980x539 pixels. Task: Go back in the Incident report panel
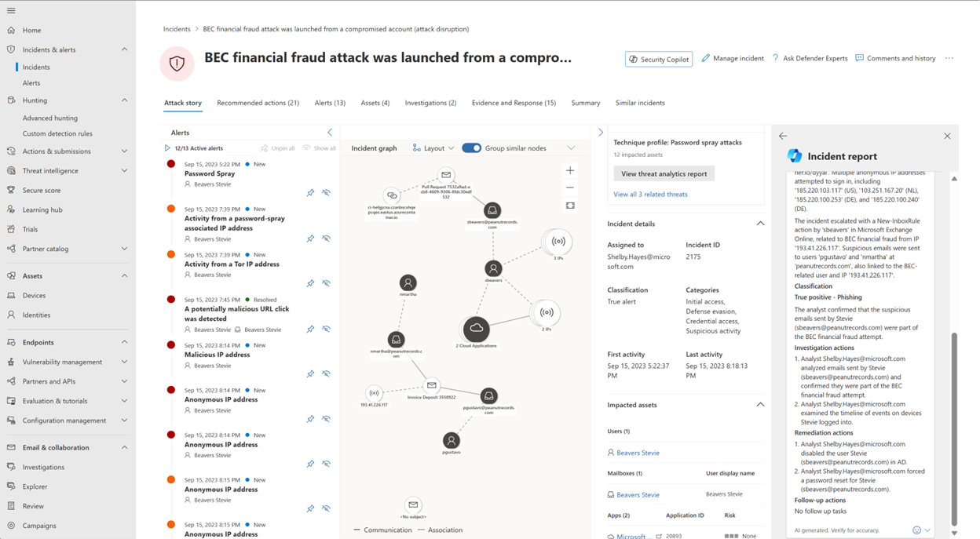coord(783,135)
